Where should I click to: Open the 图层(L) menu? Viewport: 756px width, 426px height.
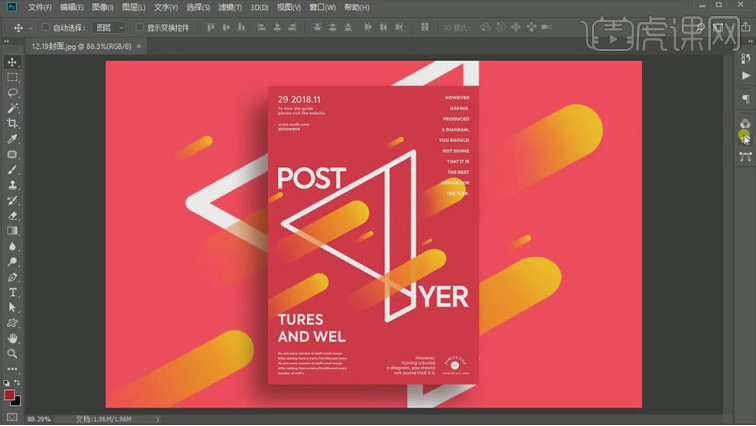134,8
